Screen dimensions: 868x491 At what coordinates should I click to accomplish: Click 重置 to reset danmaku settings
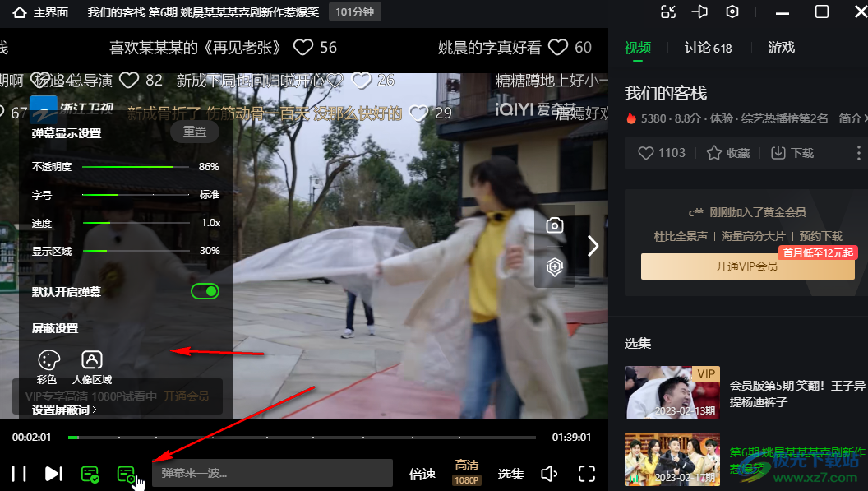pos(194,132)
